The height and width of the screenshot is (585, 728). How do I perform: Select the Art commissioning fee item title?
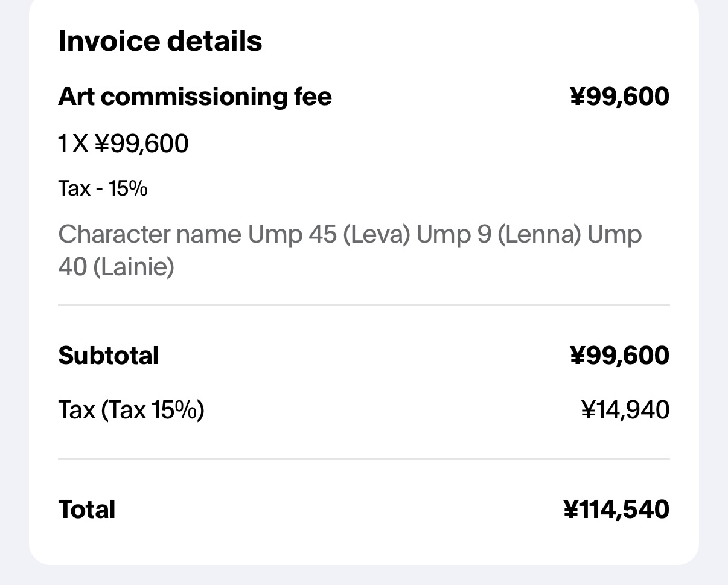click(x=195, y=97)
